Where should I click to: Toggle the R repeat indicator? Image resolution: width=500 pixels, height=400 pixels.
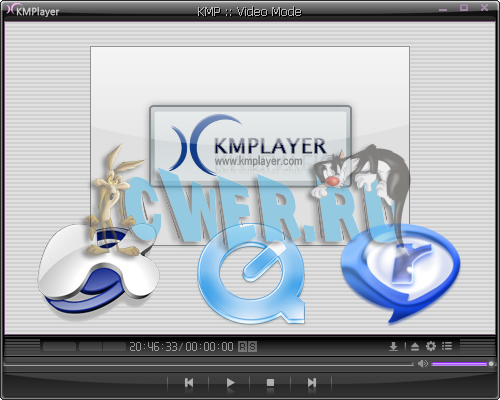[242, 347]
